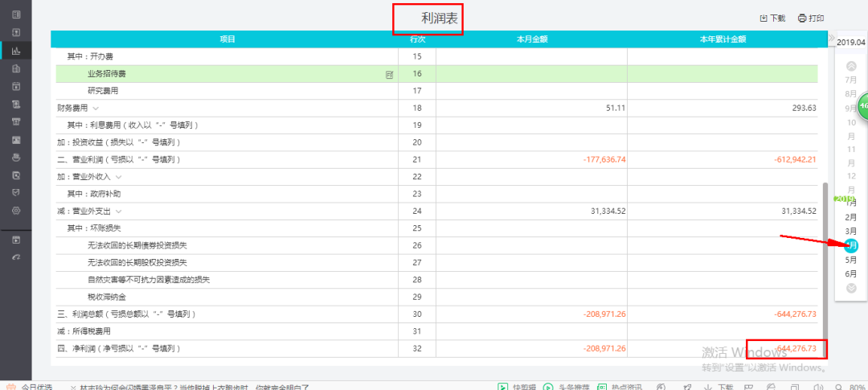Select 2月 in the month list
The image size is (868, 390).
(851, 217)
